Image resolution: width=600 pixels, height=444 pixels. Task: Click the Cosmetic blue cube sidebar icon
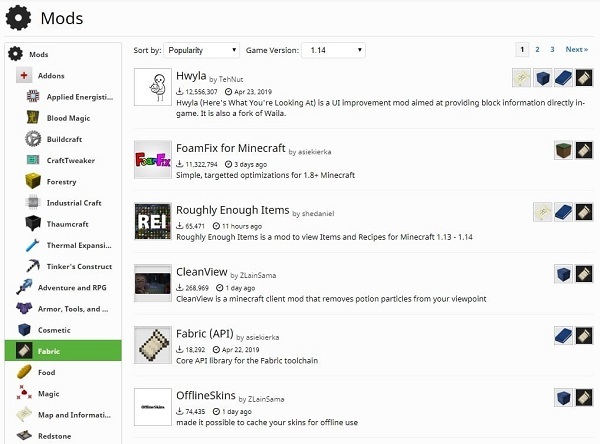click(x=24, y=330)
